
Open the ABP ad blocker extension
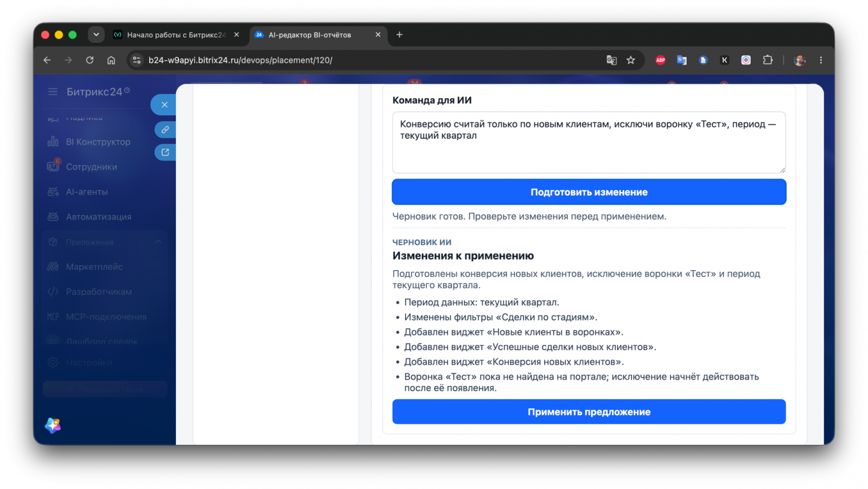[x=660, y=60]
